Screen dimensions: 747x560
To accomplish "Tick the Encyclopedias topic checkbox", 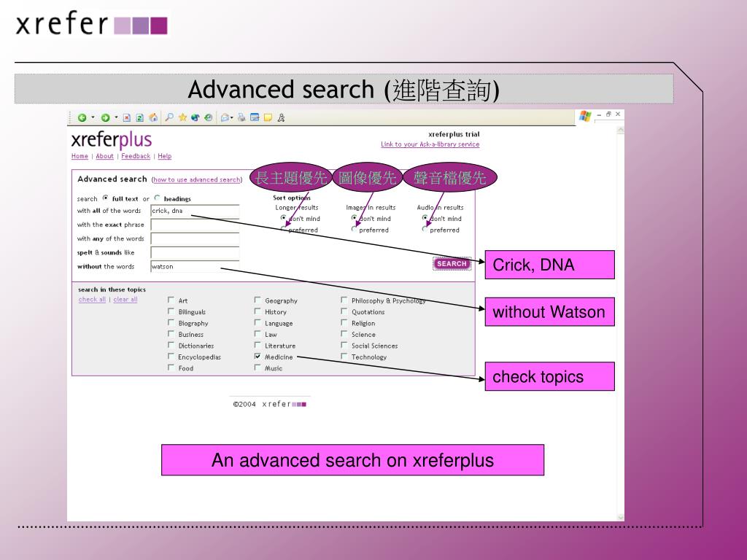I will [x=171, y=356].
